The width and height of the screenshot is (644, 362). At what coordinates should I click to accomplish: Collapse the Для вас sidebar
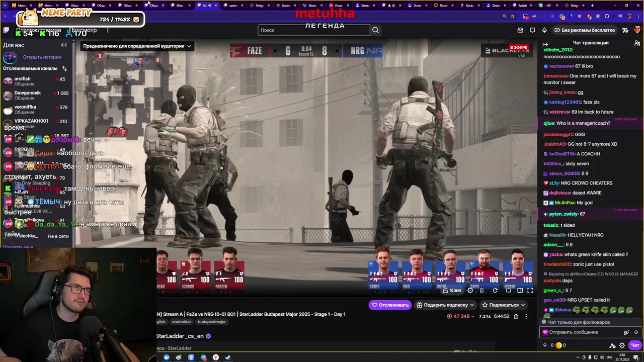click(x=64, y=45)
